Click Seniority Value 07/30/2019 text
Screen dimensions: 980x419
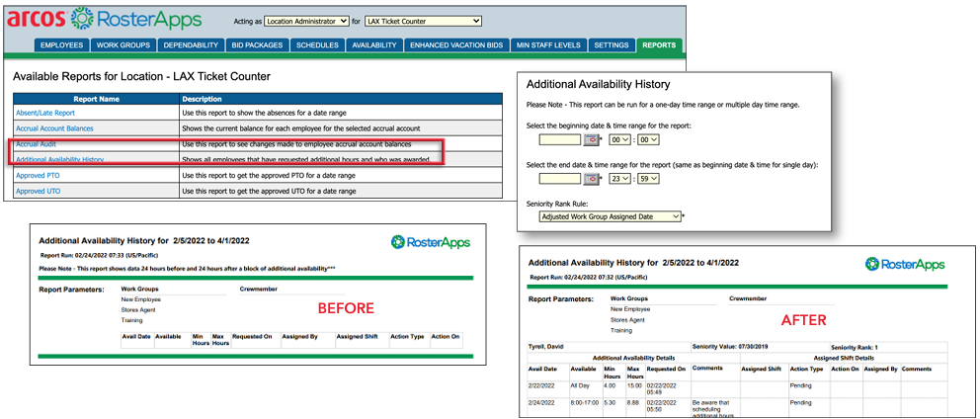(x=731, y=347)
